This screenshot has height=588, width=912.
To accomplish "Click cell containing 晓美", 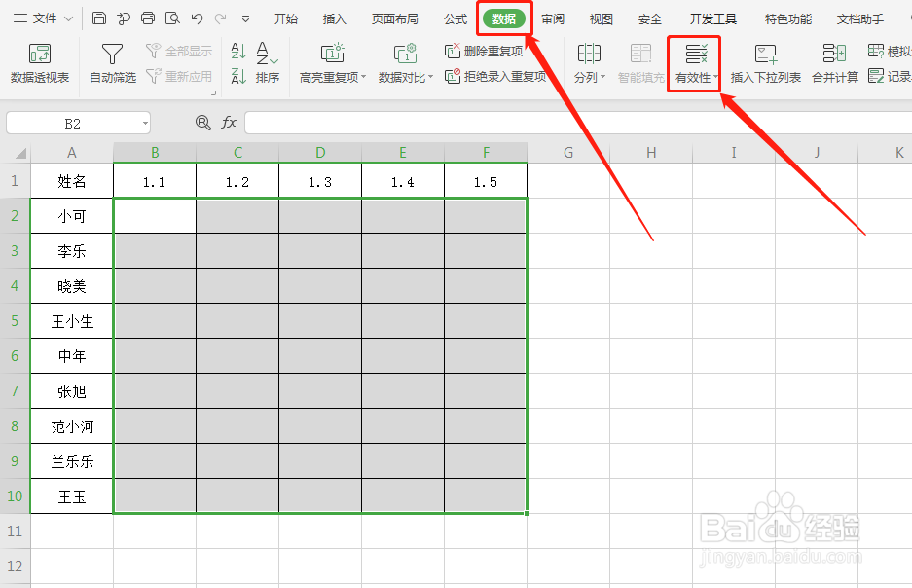I will tap(72, 285).
